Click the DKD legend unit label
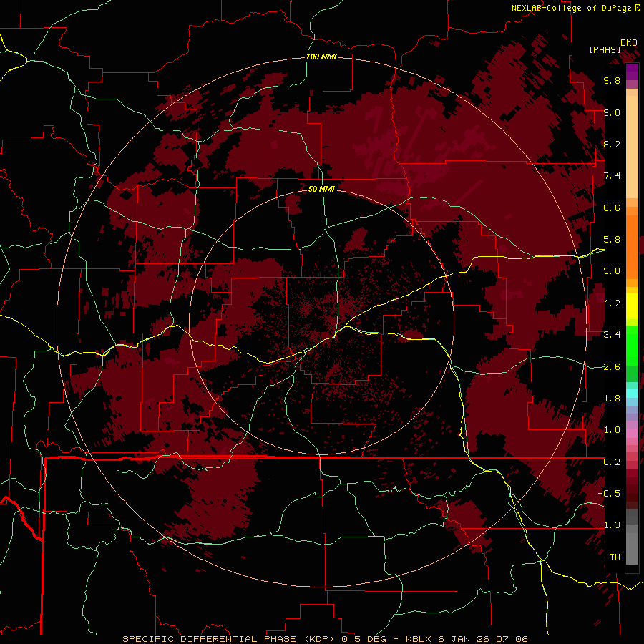The height and width of the screenshot is (644, 644). [x=629, y=43]
